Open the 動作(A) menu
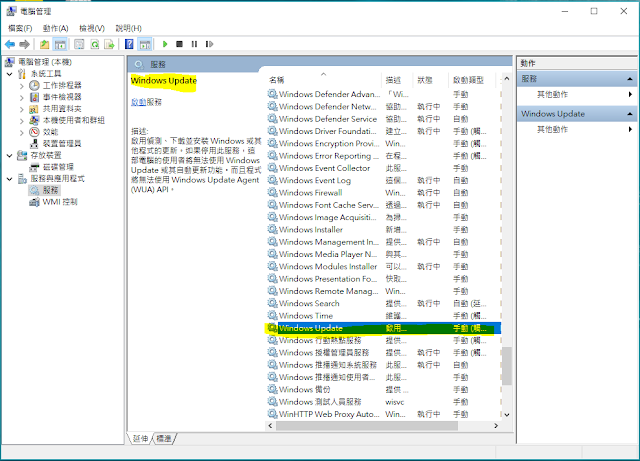This screenshot has height=461, width=640. (x=56, y=28)
